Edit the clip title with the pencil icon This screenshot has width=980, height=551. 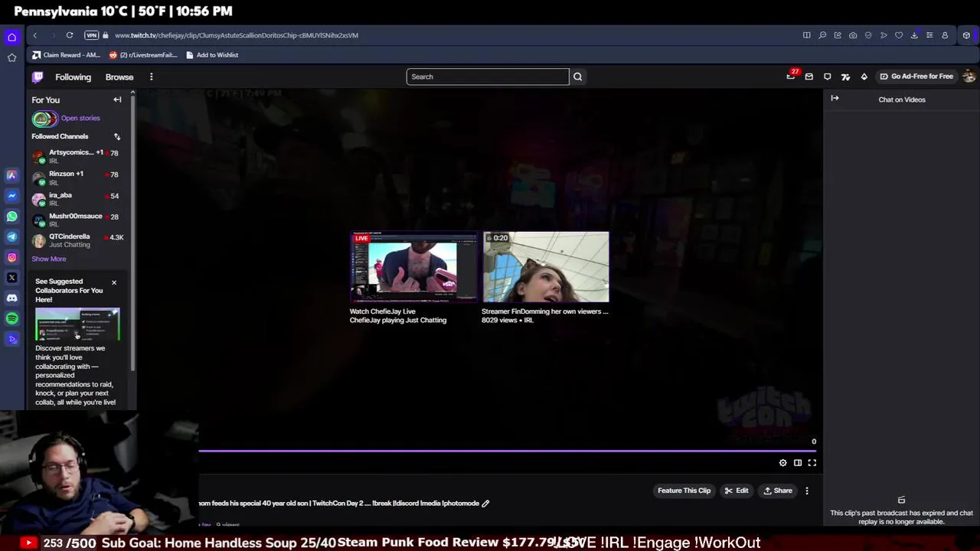pyautogui.click(x=485, y=504)
